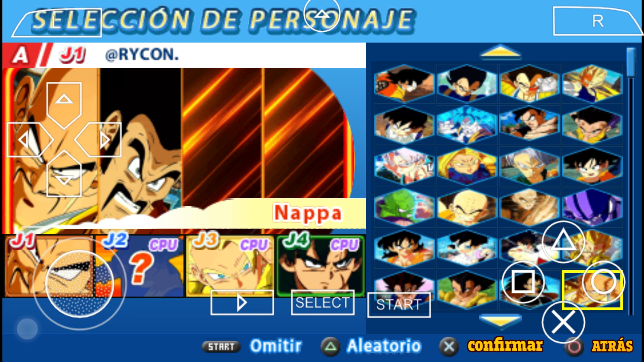Tap the D-pad up arrow
Image resolution: width=644 pixels, height=362 pixels.
point(64,106)
